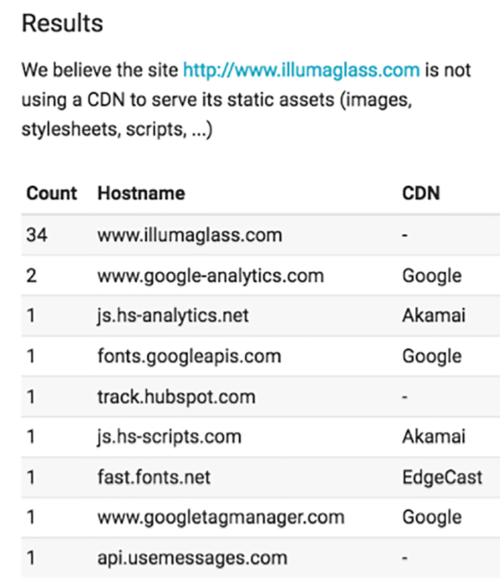
Task: Click the EdgeCast CDN value
Action: 442,477
